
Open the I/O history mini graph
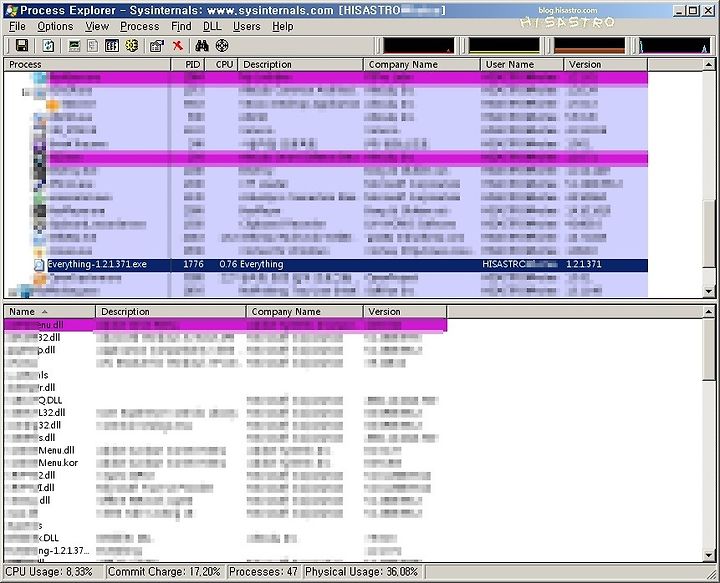pos(675,45)
